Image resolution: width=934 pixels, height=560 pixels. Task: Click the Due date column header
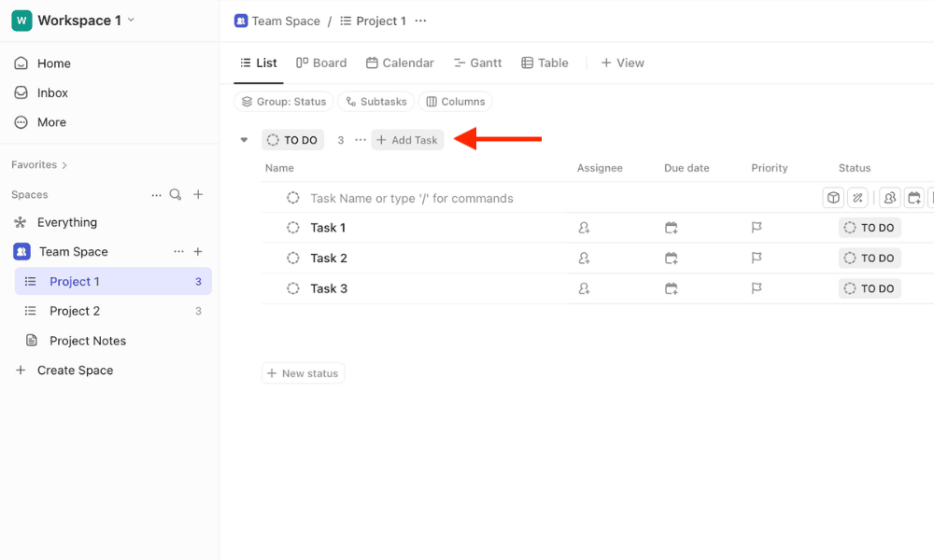coord(686,168)
